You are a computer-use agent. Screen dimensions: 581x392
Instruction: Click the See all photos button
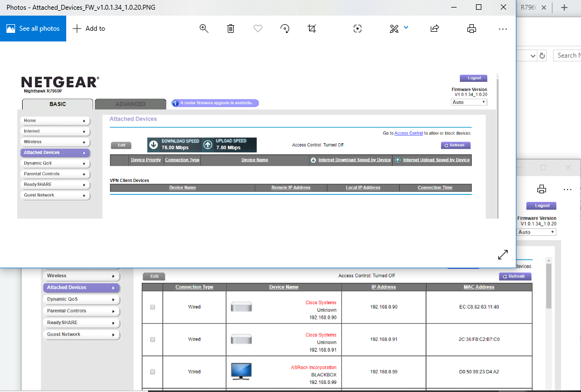(x=33, y=29)
